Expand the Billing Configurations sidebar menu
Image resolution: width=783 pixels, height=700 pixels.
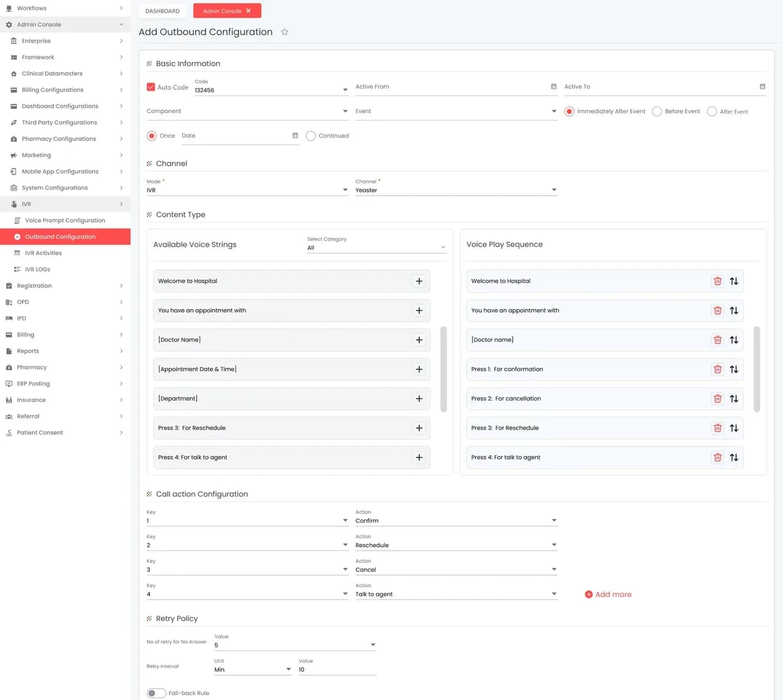[x=65, y=90]
